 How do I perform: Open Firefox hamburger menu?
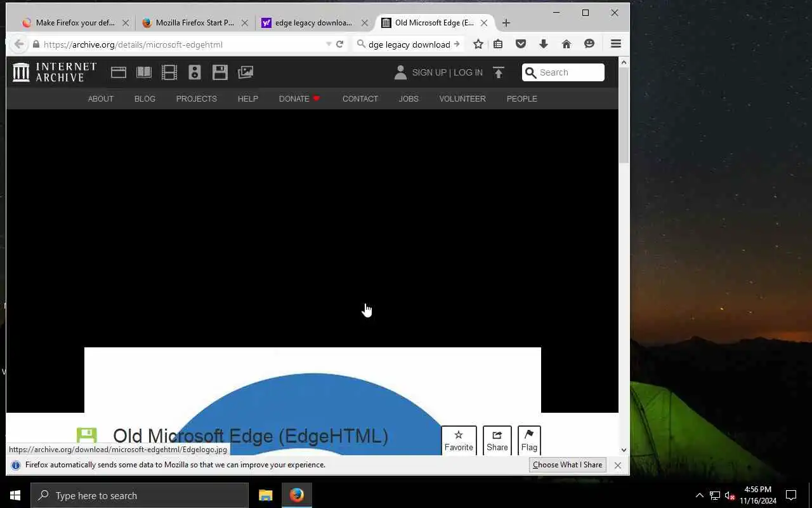pyautogui.click(x=616, y=44)
